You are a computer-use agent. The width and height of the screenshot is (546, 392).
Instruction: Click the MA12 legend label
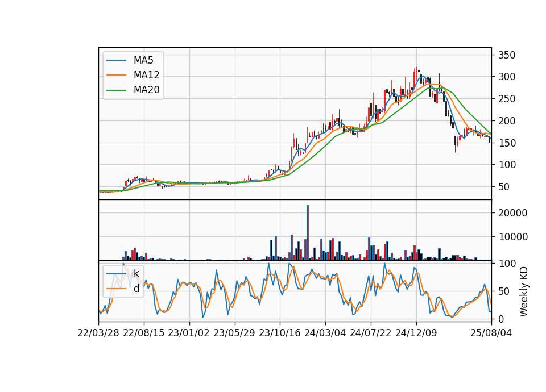(146, 75)
